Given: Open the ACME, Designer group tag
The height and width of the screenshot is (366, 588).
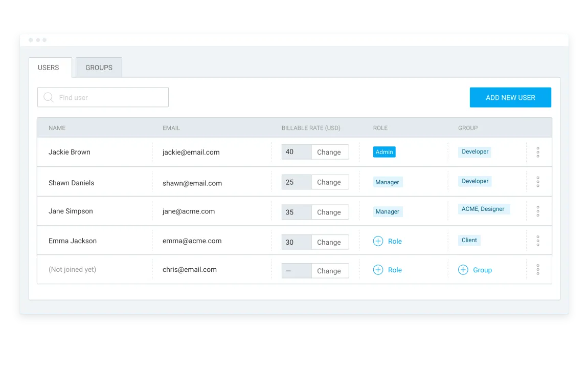Looking at the screenshot, I should [x=483, y=209].
